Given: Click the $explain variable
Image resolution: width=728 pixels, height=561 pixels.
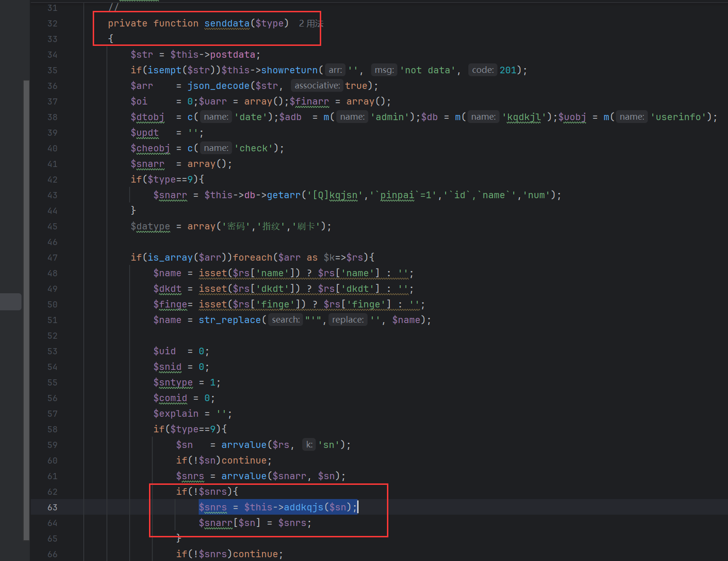Looking at the screenshot, I should (175, 413).
